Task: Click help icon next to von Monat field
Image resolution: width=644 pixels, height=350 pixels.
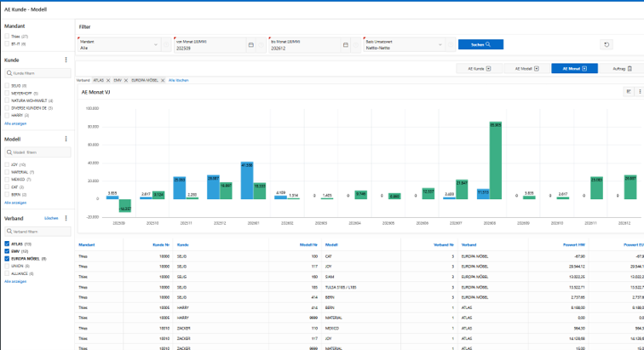Action: point(261,45)
